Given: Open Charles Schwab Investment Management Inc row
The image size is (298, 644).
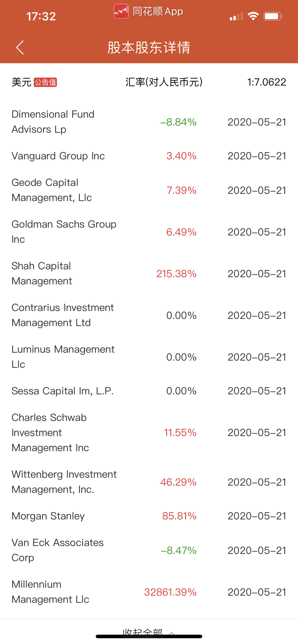Looking at the screenshot, I should click(x=149, y=433).
